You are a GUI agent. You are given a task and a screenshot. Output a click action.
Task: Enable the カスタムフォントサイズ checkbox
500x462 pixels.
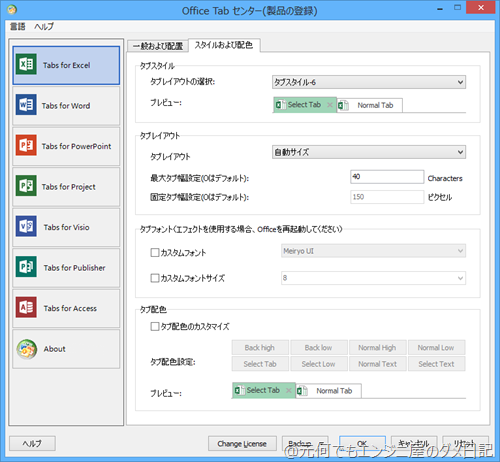point(155,278)
